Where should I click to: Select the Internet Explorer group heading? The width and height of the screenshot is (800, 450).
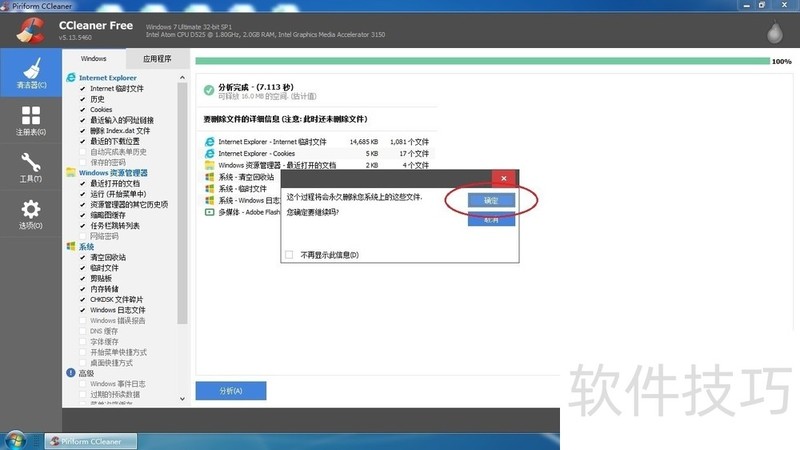click(x=108, y=78)
